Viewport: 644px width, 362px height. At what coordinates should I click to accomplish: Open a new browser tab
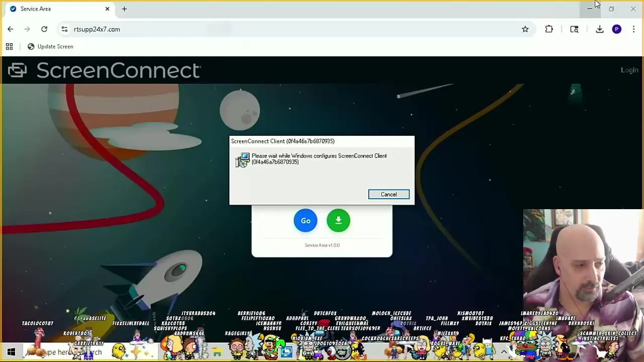[124, 9]
